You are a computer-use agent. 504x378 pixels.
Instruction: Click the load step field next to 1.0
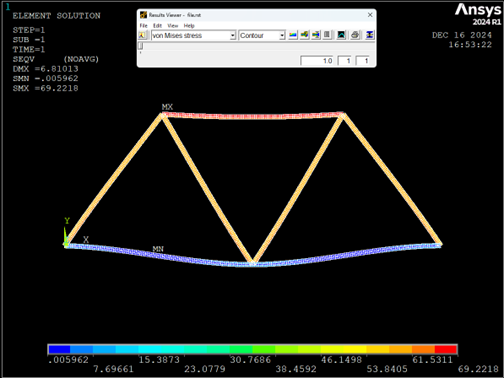coord(345,61)
